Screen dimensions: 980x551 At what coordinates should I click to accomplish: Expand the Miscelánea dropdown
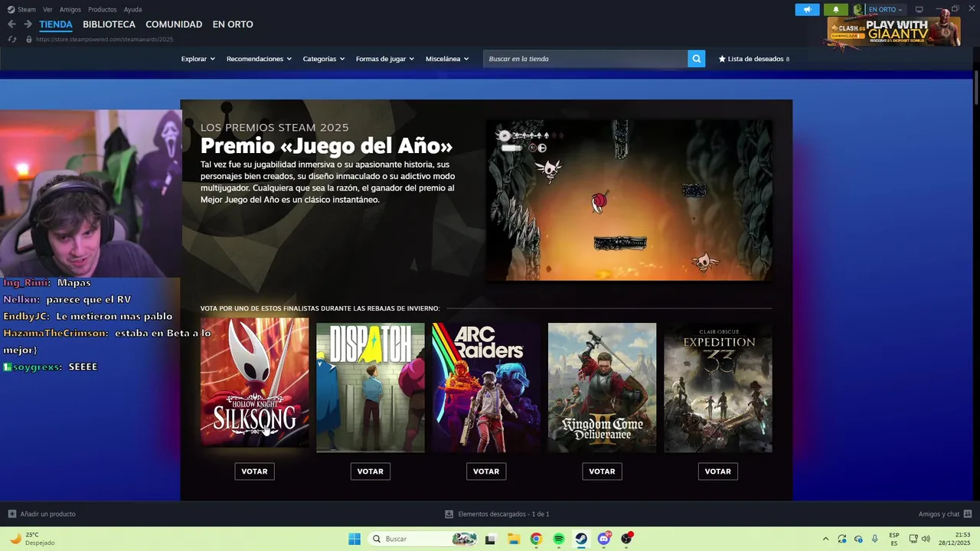point(447,59)
